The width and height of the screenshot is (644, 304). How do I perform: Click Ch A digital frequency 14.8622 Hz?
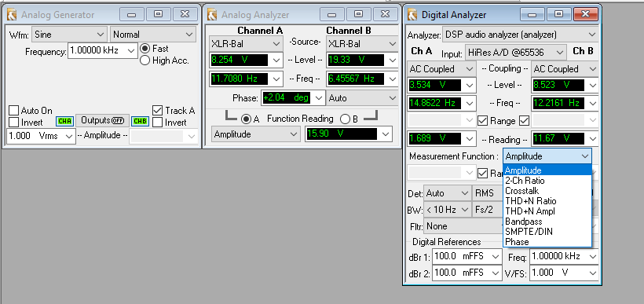coord(434,103)
